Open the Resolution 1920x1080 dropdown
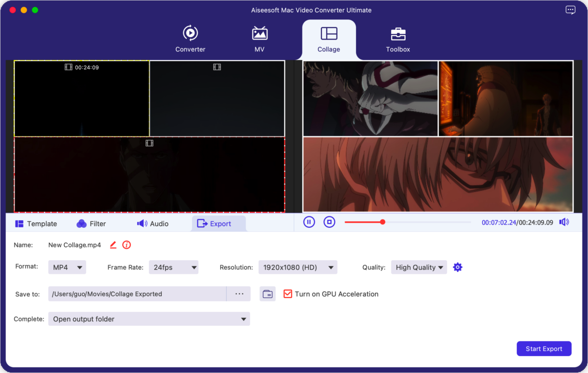This screenshot has height=373, width=588. coord(298,267)
